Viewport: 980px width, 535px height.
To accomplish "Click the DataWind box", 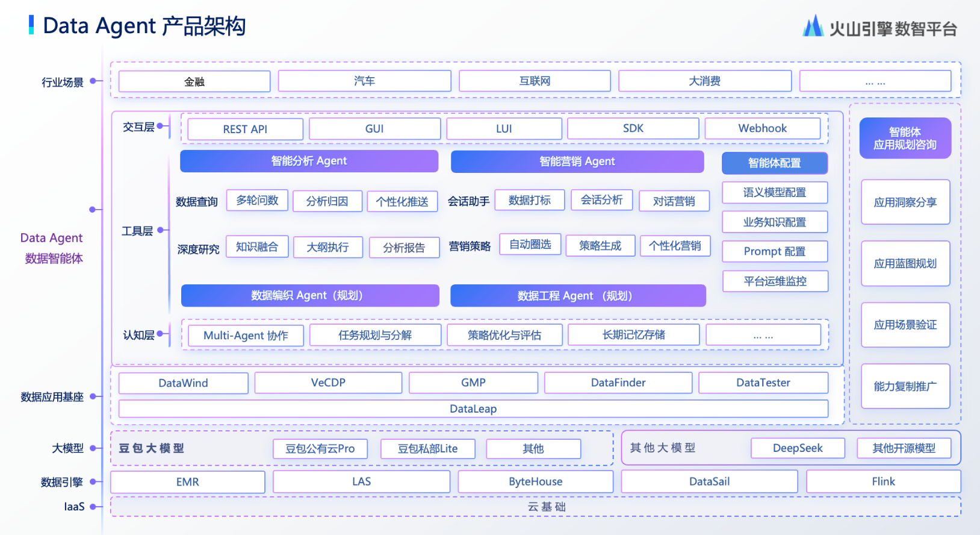I will [183, 383].
